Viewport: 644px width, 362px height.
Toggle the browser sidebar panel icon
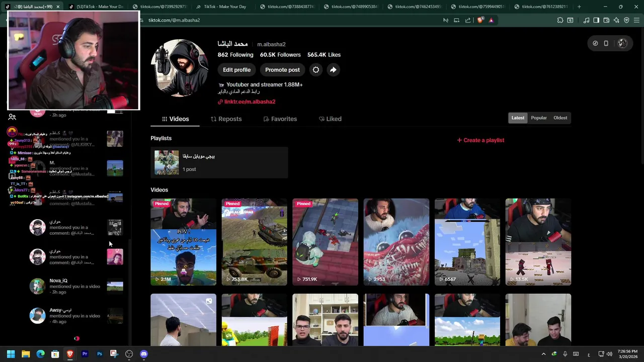point(596,20)
